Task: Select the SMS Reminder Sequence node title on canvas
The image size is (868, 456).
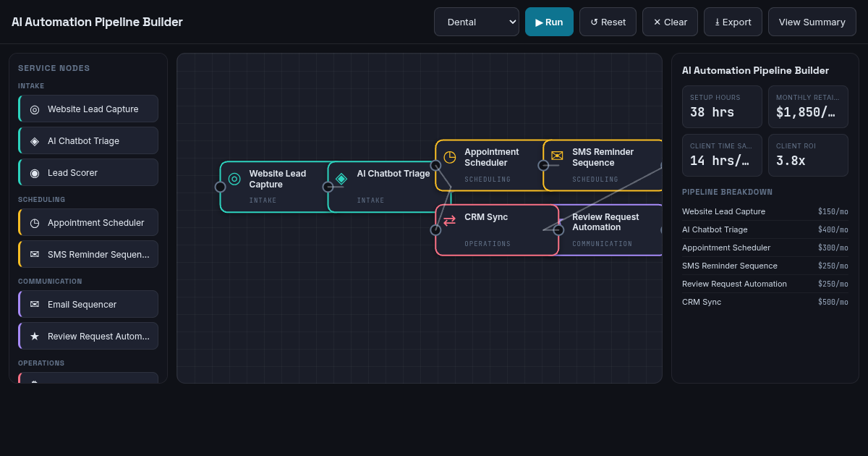Action: click(x=603, y=157)
